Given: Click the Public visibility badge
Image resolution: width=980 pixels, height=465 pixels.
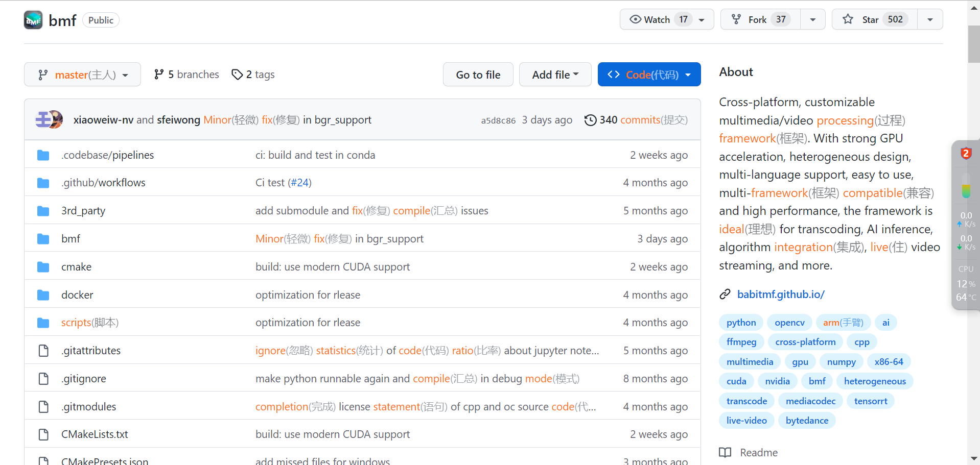Looking at the screenshot, I should tap(101, 20).
